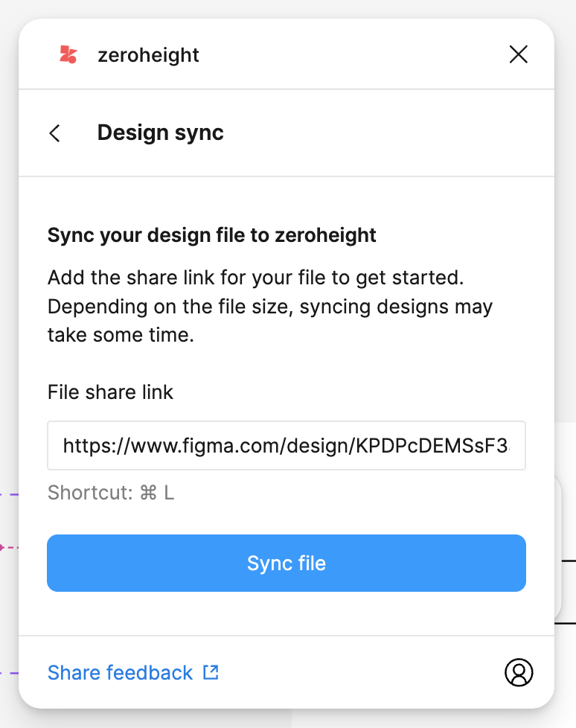
Task: Click the "Design sync" page title
Action: click(160, 132)
